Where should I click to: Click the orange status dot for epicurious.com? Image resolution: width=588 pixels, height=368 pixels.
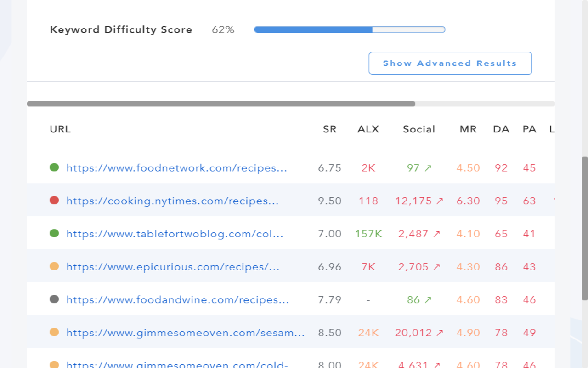coord(54,266)
